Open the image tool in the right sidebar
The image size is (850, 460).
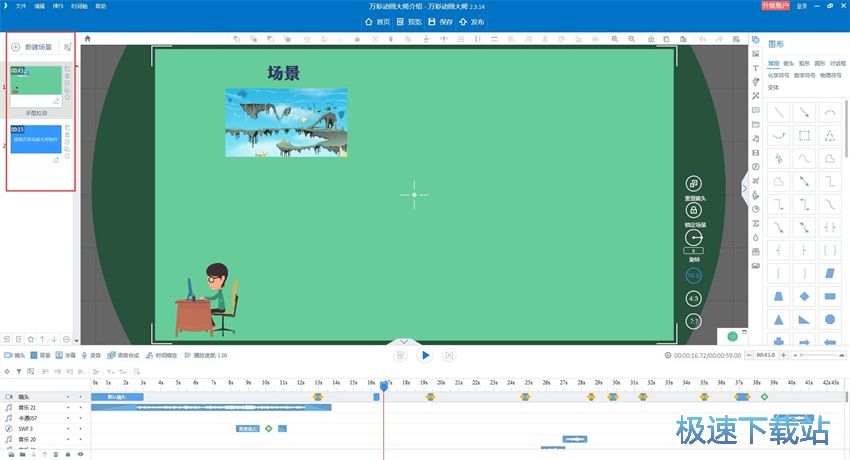756,54
